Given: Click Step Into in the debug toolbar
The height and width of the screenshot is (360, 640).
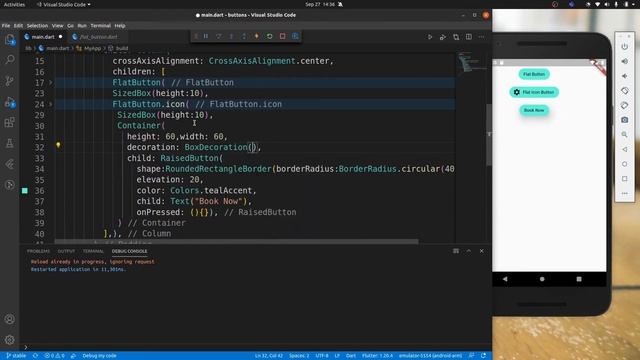Looking at the screenshot, I should pyautogui.click(x=231, y=36).
